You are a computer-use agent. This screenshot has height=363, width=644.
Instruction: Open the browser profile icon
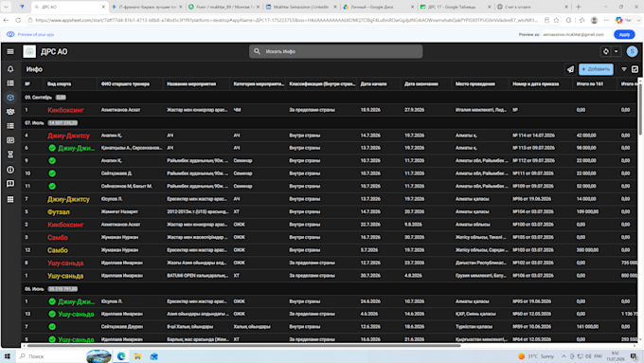pos(594,20)
